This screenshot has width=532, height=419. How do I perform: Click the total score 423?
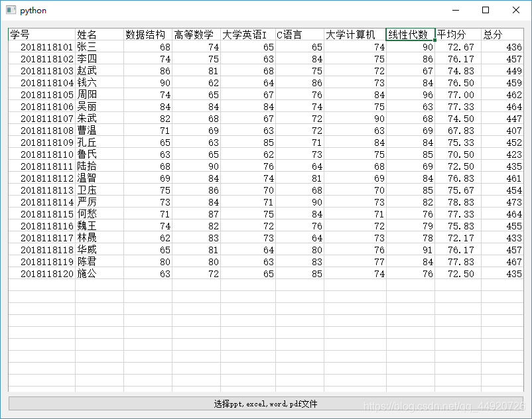click(x=503, y=154)
